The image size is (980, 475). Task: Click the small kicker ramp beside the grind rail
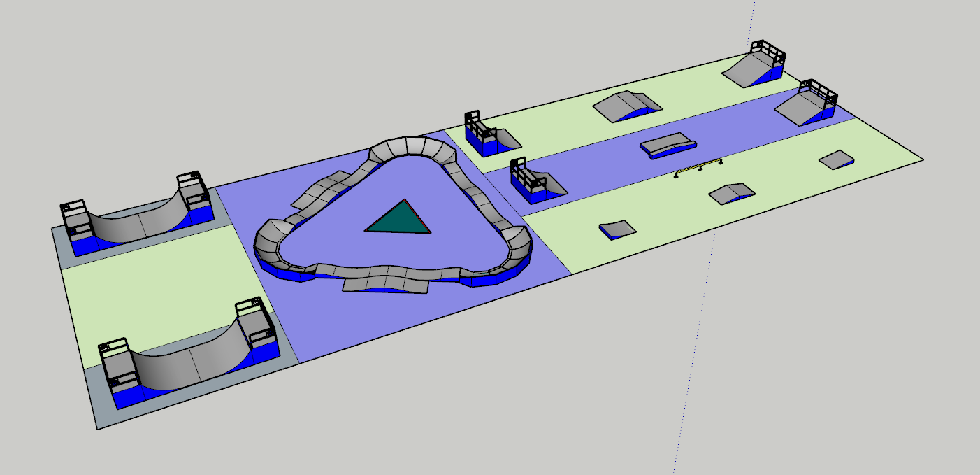click(x=731, y=192)
